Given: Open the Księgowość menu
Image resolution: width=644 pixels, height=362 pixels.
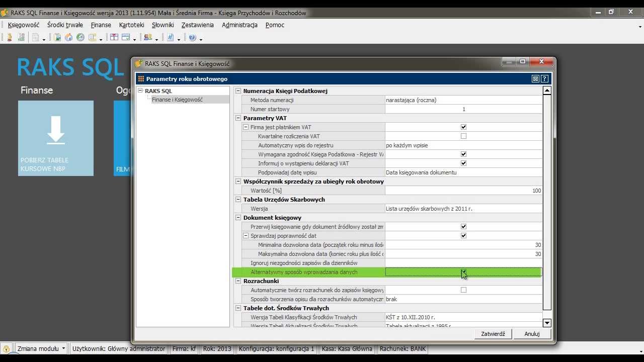Looking at the screenshot, I should click(24, 25).
